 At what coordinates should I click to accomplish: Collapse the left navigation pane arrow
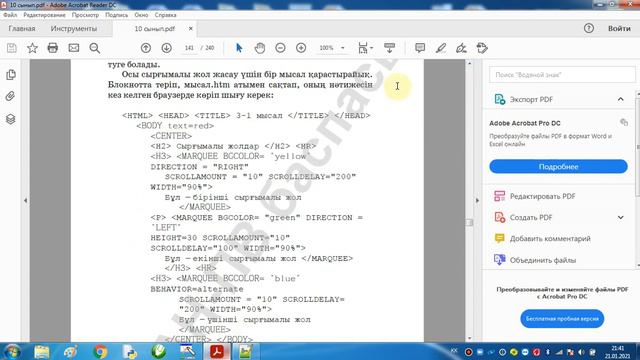pos(25,200)
